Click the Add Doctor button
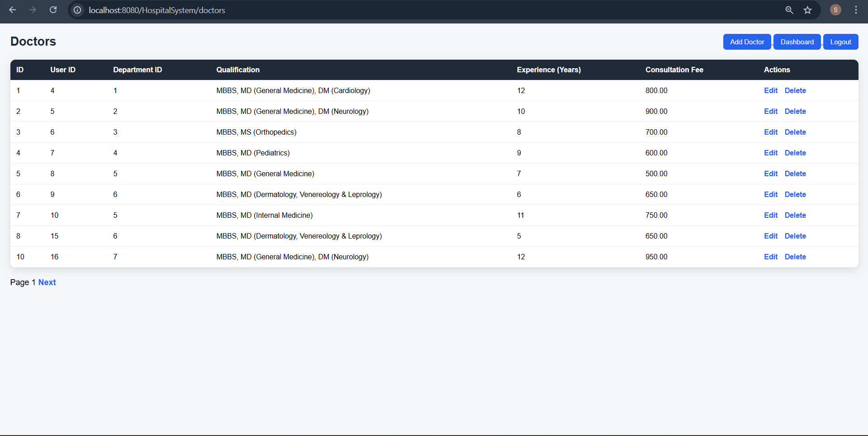Screen dimensions: 868x436 747,42
